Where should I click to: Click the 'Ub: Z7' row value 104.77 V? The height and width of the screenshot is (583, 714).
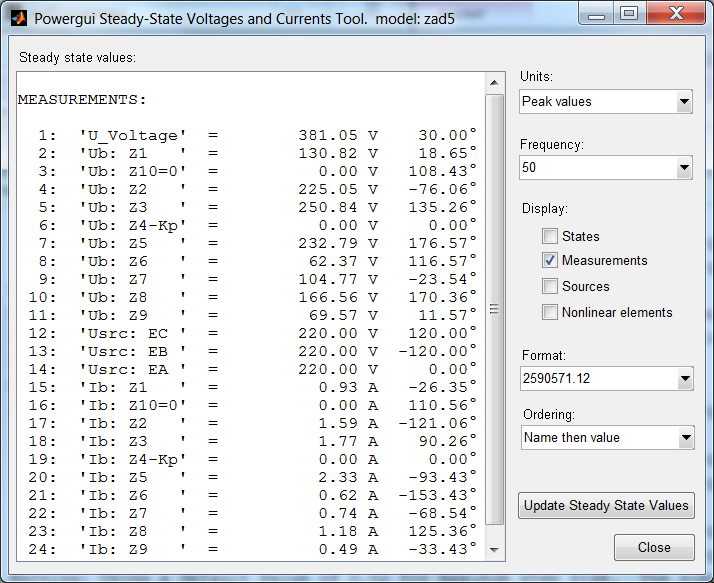coord(338,279)
